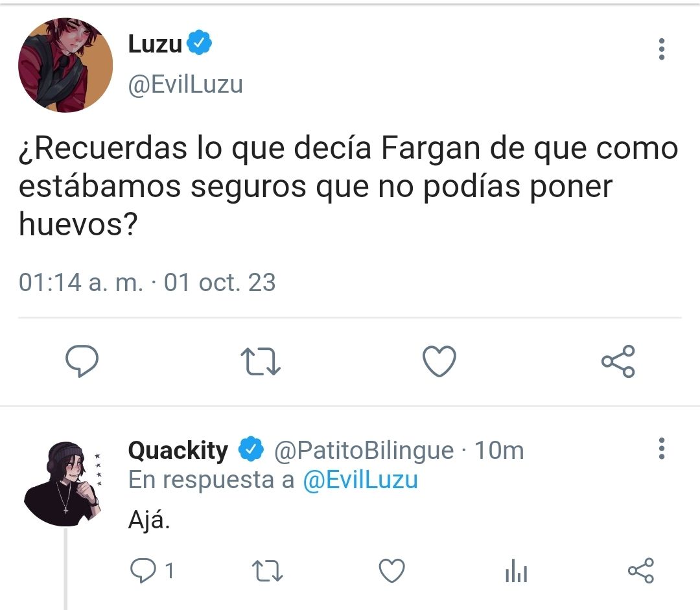Like Quackity's Ajá reply

point(391,570)
